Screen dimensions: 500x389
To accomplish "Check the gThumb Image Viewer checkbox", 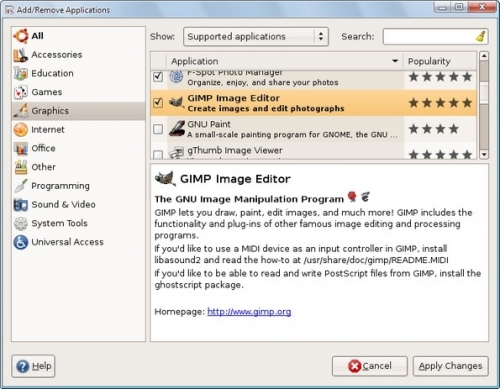I will tap(158, 154).
